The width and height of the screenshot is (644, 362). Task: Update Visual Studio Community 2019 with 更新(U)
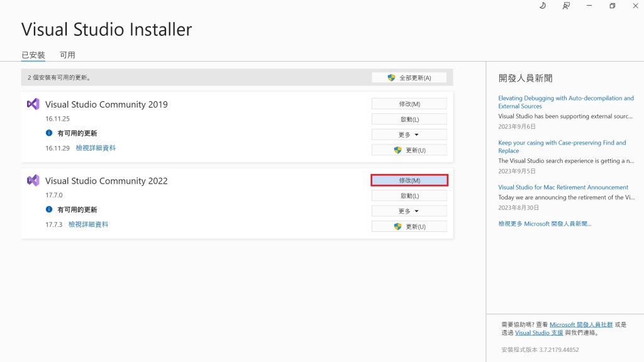pos(409,150)
